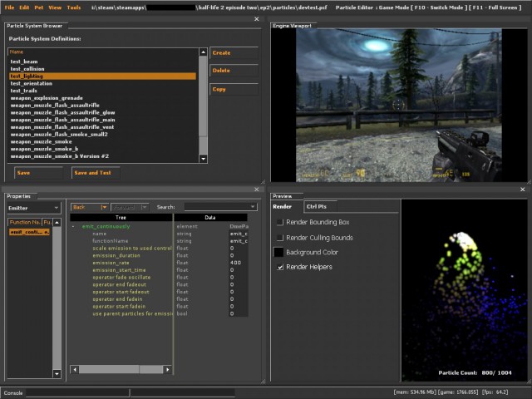Open the Tools menu
This screenshot has height=399, width=532.
pyautogui.click(x=74, y=7)
